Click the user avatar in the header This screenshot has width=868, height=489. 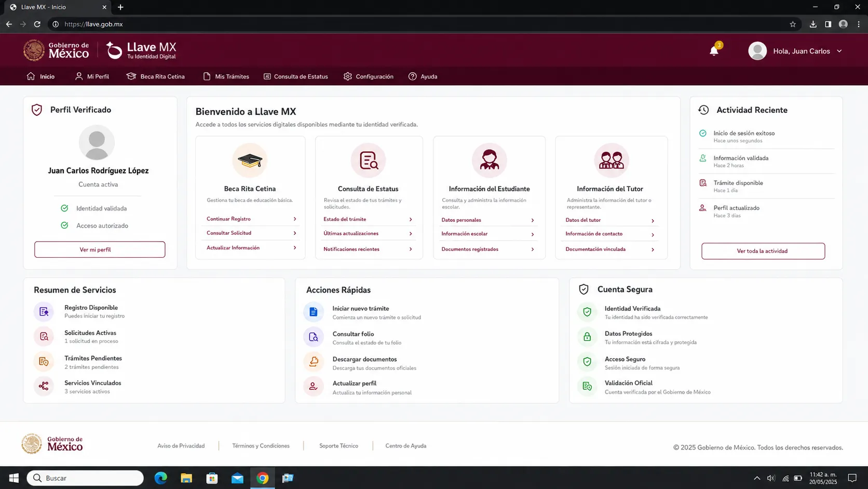pos(757,51)
